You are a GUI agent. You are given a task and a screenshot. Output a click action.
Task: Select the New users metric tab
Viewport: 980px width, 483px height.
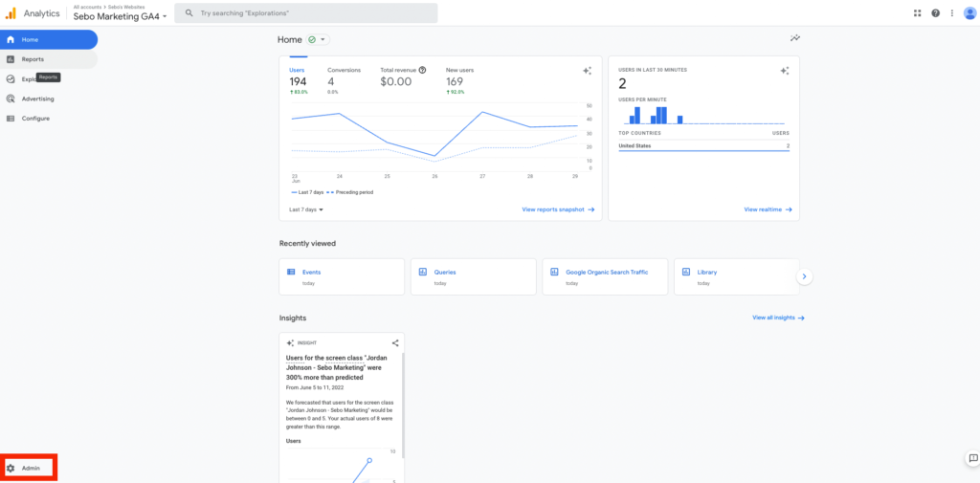point(459,82)
